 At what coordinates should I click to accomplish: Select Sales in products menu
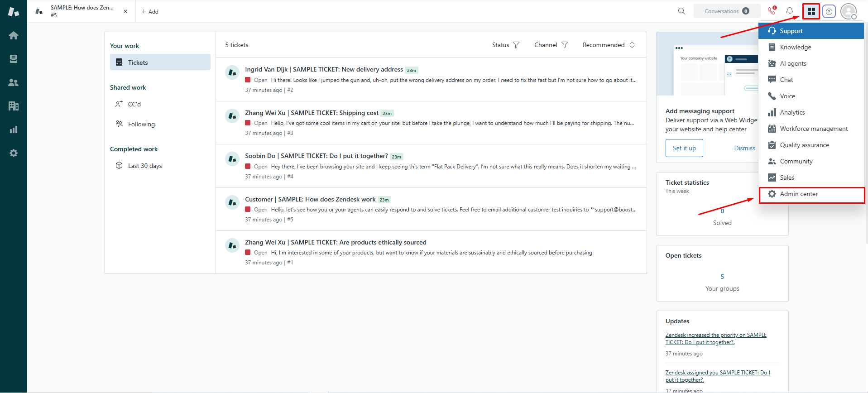coord(811,177)
